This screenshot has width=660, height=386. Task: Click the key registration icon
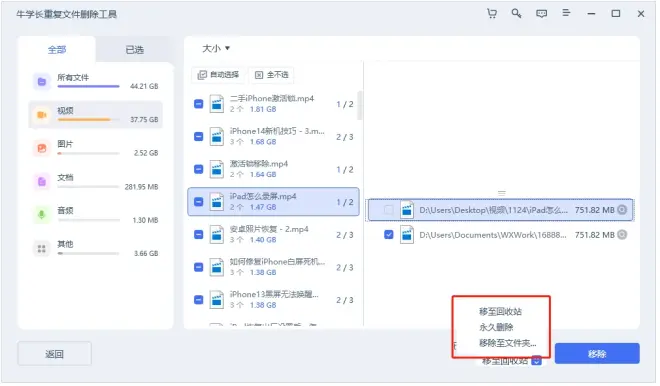point(516,13)
